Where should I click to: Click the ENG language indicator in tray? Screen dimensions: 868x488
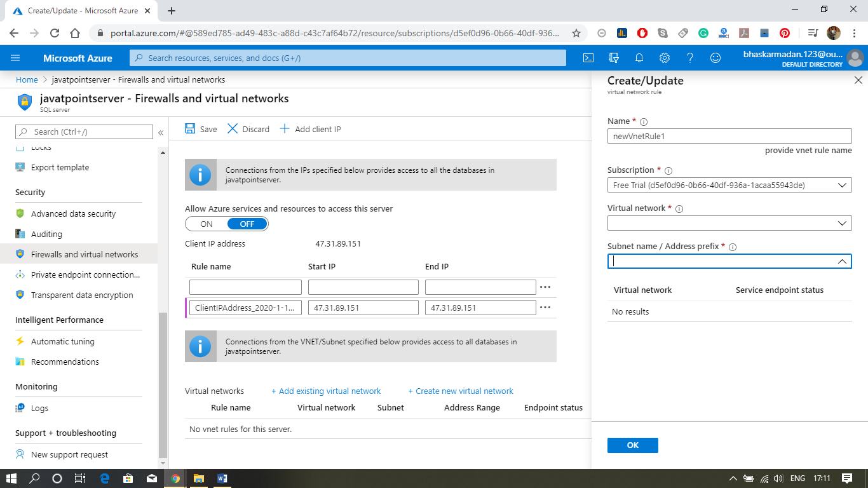797,478
